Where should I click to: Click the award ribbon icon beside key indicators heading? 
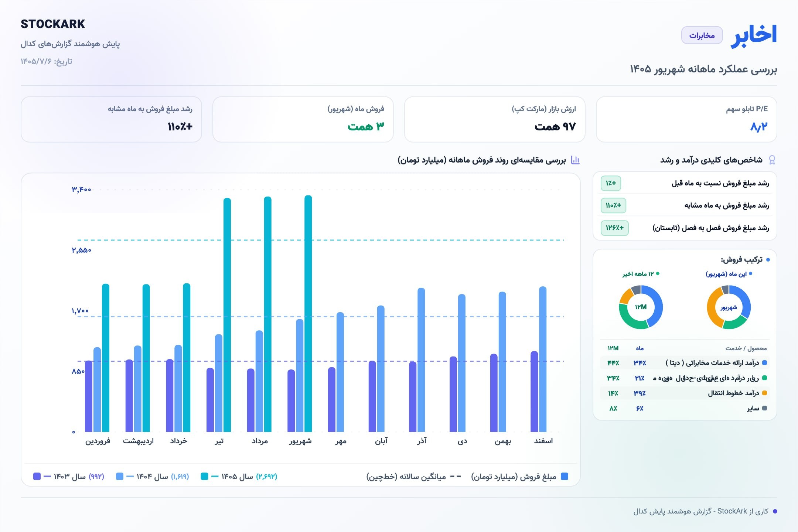pos(772,160)
